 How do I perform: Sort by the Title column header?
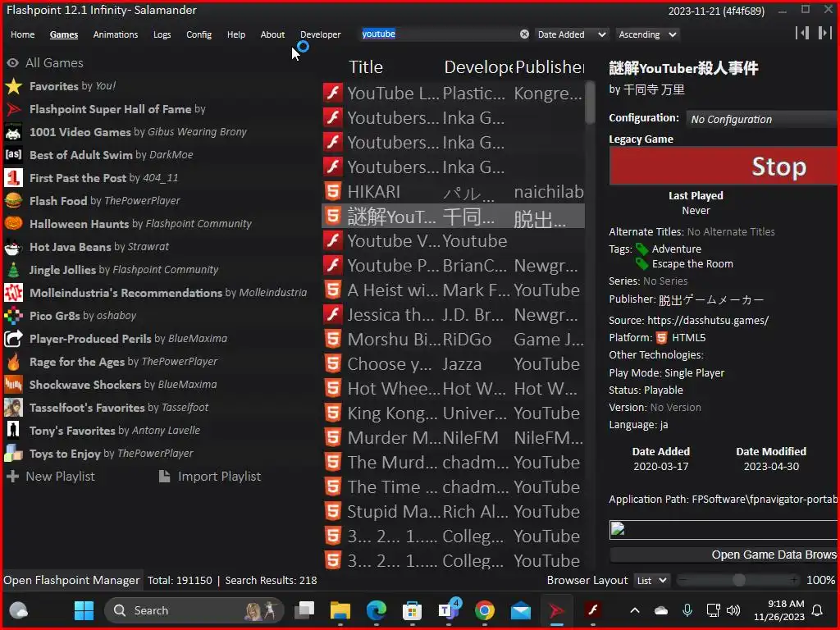coord(366,67)
